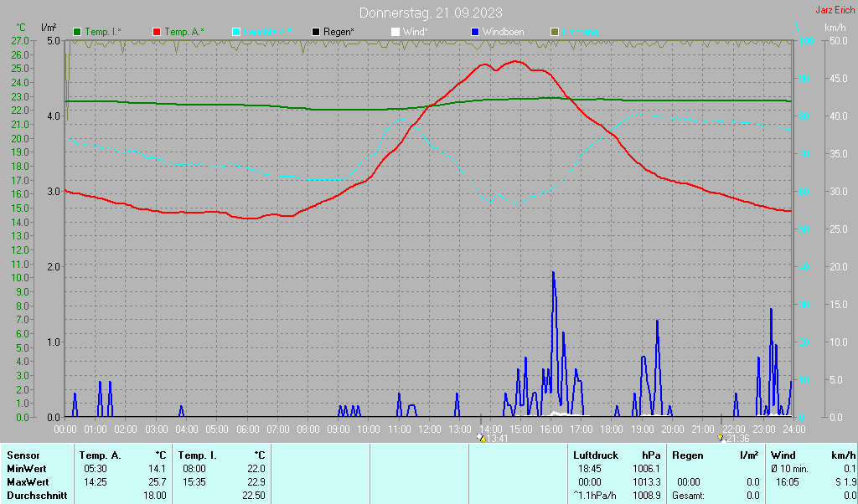This screenshot has height=504, width=858.
Task: Click the 'Durchschnitt' row label
Action: [x=37, y=496]
